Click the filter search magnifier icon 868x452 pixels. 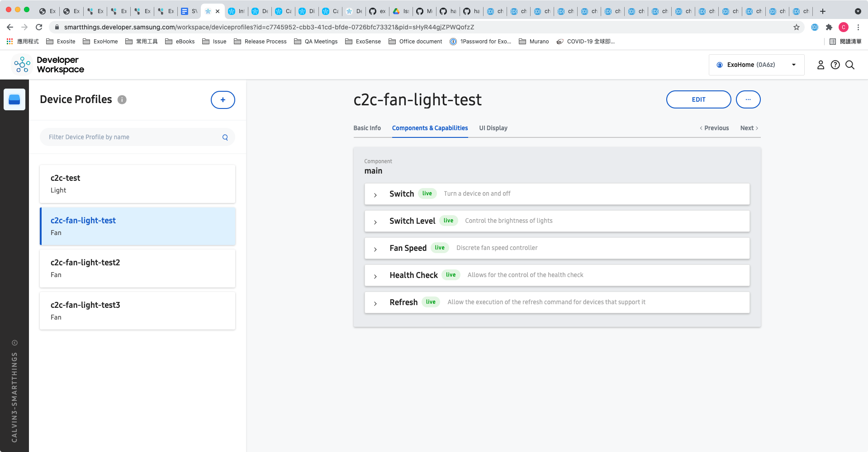[225, 137]
